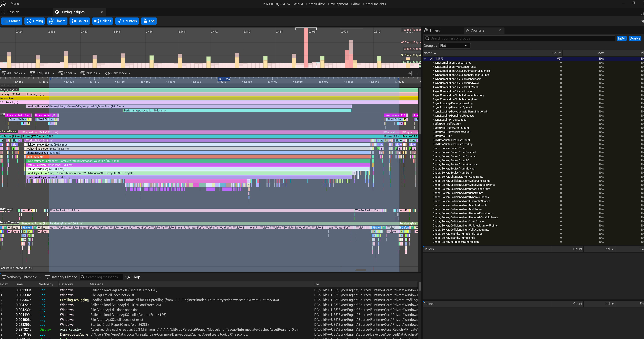Toggle the Callees panel button
Viewport: 644px width, 339px height.
click(x=103, y=21)
